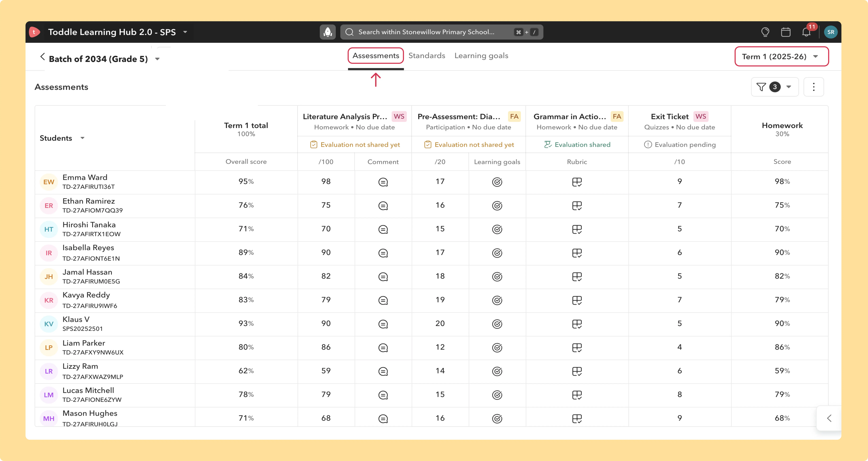Open the calendar icon in header

786,32
